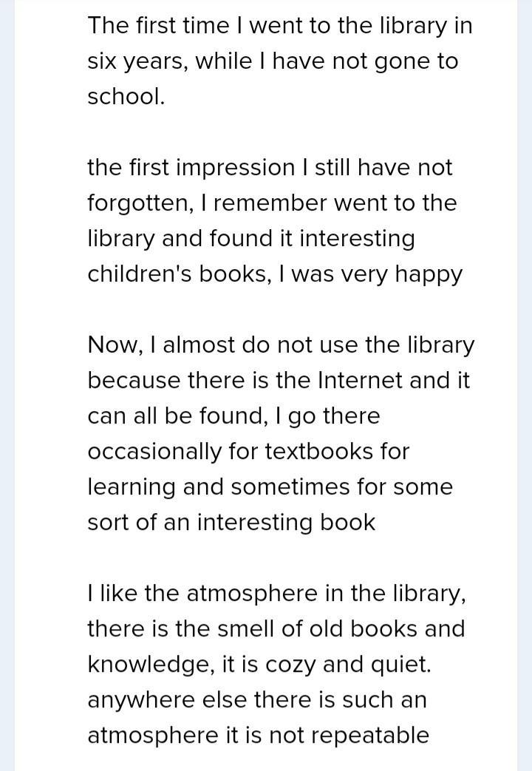Screen dimensions: 532x771
Task: Click the phrase "can all be found"
Action: (174, 416)
